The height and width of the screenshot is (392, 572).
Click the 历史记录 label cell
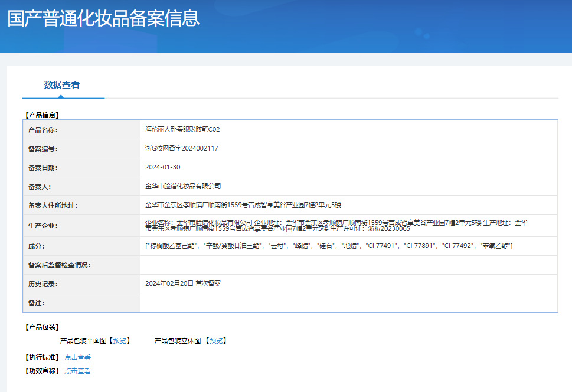tap(81, 284)
